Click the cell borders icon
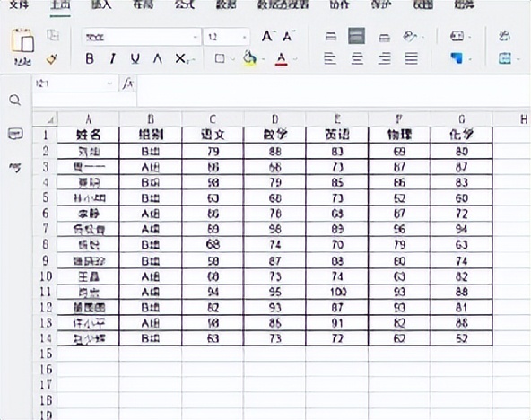This screenshot has width=531, height=420. (220, 59)
